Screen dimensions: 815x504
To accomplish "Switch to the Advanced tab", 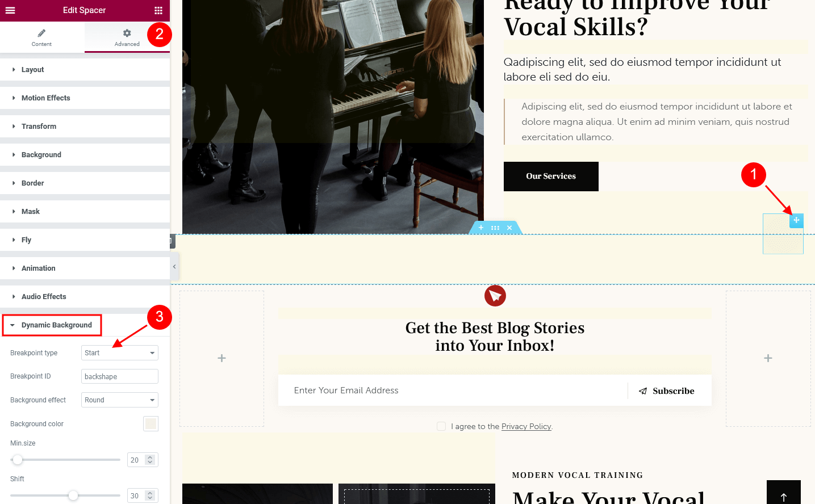I will (127, 37).
